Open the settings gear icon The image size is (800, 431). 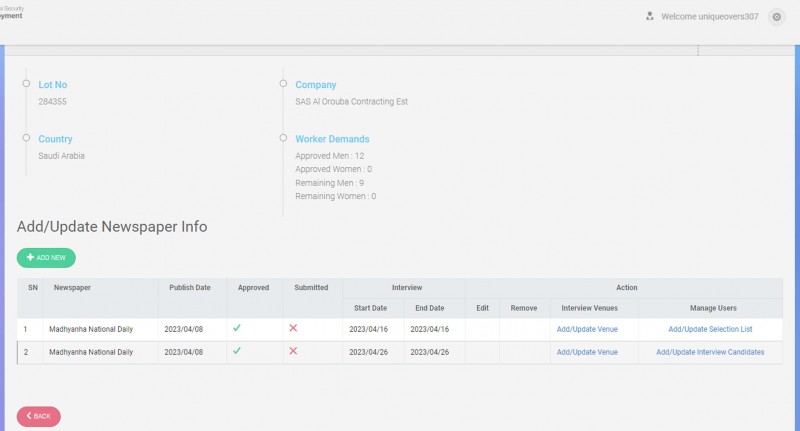[x=776, y=17]
